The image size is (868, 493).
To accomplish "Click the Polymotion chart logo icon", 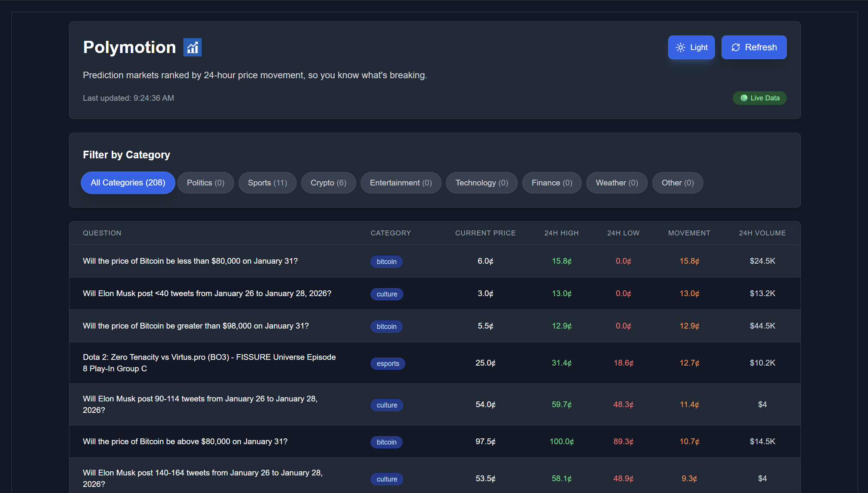I will click(x=192, y=47).
